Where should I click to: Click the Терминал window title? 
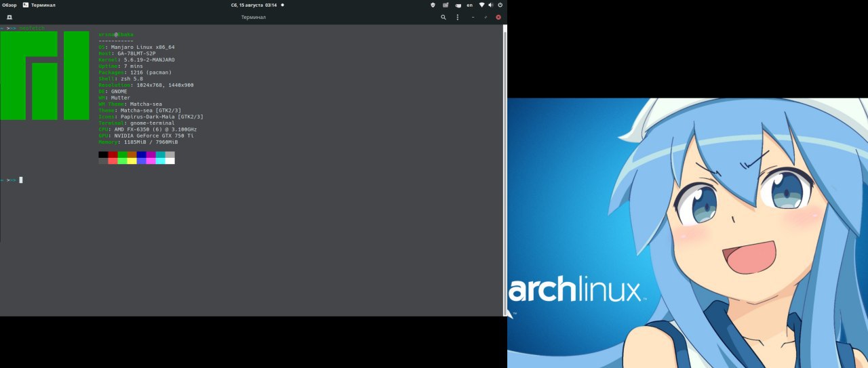click(x=254, y=17)
